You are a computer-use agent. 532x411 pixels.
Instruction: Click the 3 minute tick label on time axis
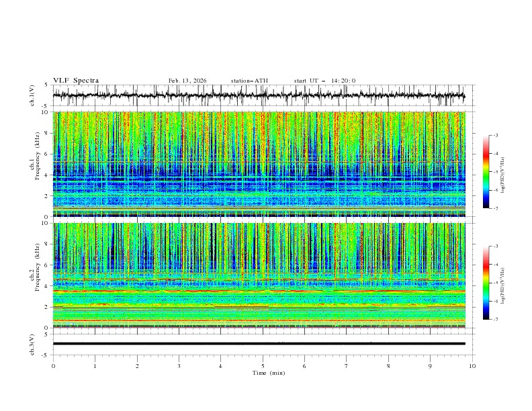point(179,366)
